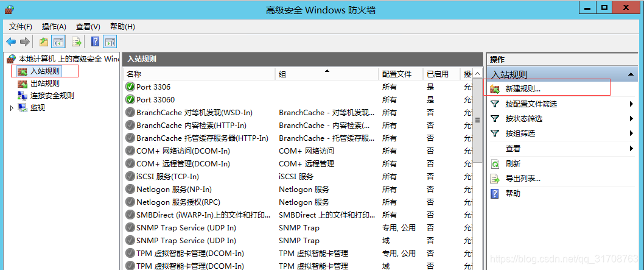
Task: Collapse the 入站规则 actions section header arrow
Action: (x=631, y=74)
